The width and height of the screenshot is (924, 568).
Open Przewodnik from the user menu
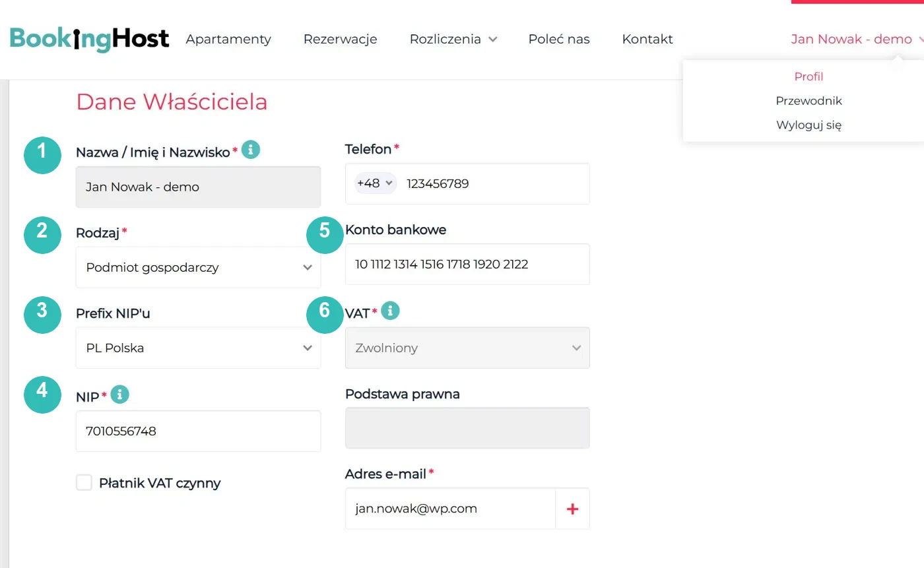(x=808, y=101)
